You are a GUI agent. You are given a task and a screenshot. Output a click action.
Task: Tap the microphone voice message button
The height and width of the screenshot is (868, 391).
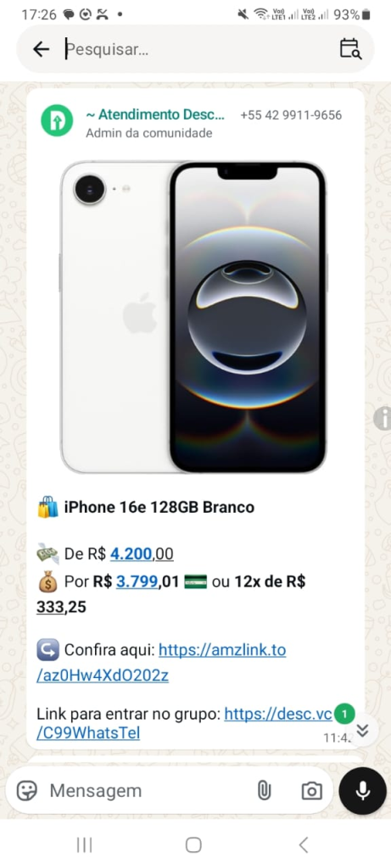pyautogui.click(x=363, y=791)
